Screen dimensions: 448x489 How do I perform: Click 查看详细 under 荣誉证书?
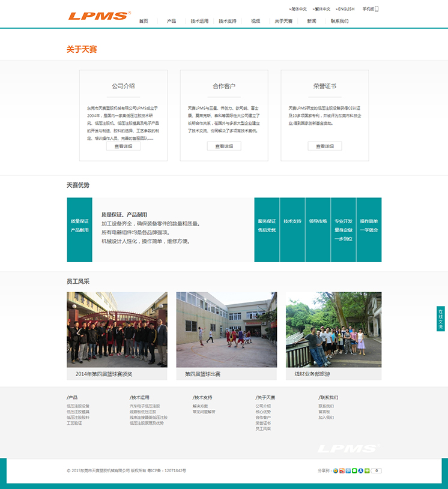(325, 146)
